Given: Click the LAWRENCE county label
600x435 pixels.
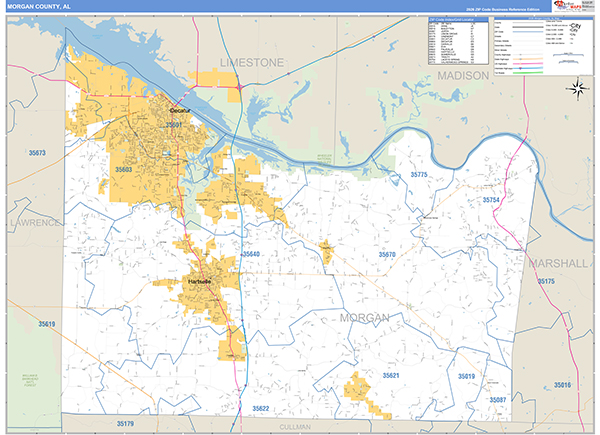Looking at the screenshot, I should 35,223.
